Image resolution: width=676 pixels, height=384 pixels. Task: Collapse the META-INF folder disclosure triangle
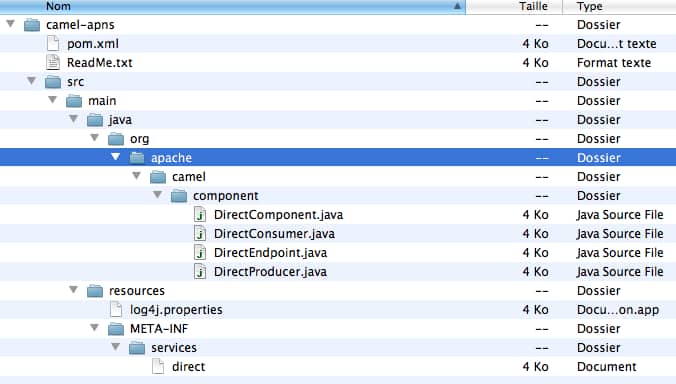click(x=95, y=328)
